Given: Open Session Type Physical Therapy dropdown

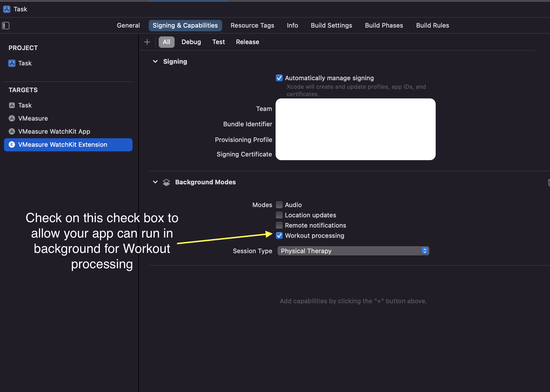Looking at the screenshot, I should pos(353,251).
